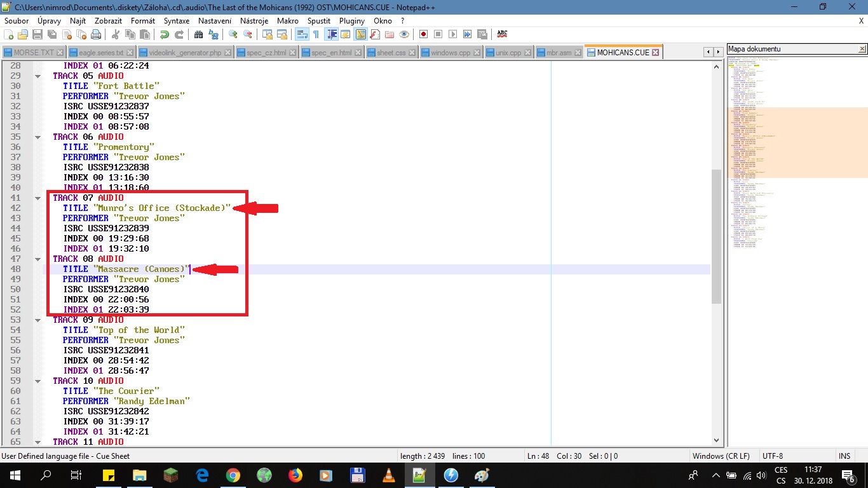Toggle synchronized horizontal scrolling icon
Image resolution: width=868 pixels, height=488 pixels.
pos(282,34)
